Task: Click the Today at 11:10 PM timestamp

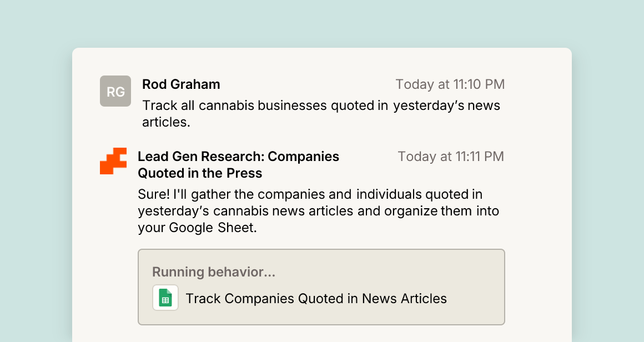Action: click(x=450, y=84)
